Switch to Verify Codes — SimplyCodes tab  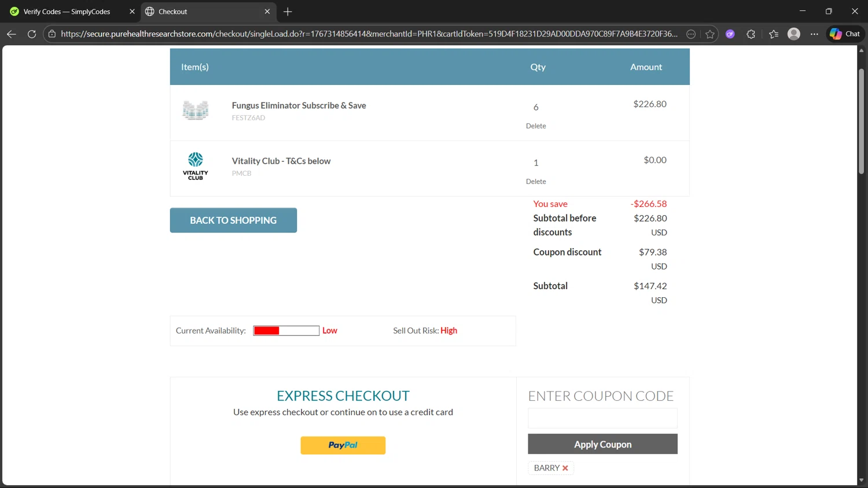[67, 12]
